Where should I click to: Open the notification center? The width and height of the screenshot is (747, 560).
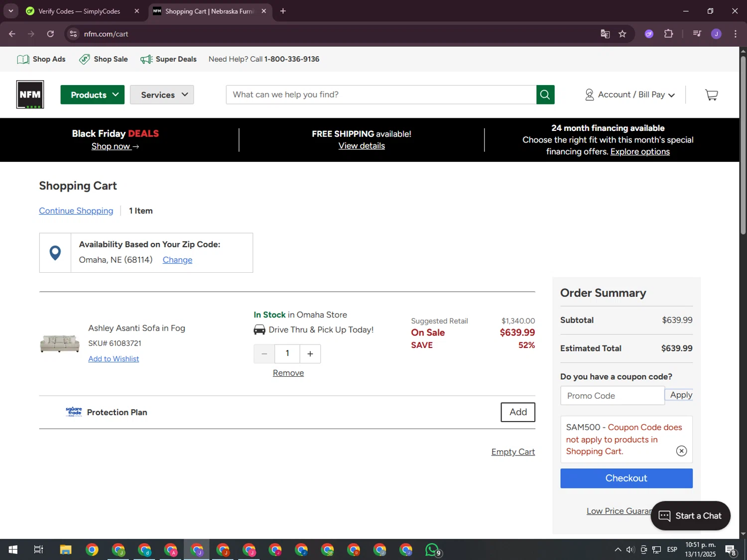(x=731, y=550)
